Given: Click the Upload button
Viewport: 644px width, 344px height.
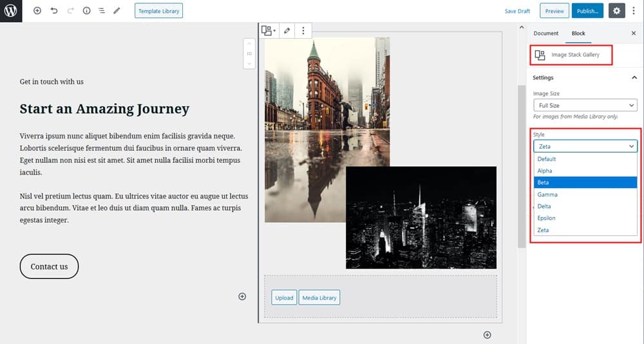Looking at the screenshot, I should point(284,298).
